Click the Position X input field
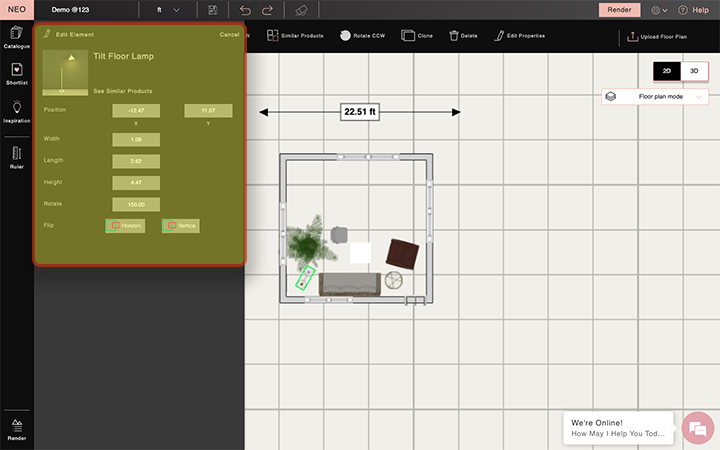720x450 pixels. pos(136,111)
